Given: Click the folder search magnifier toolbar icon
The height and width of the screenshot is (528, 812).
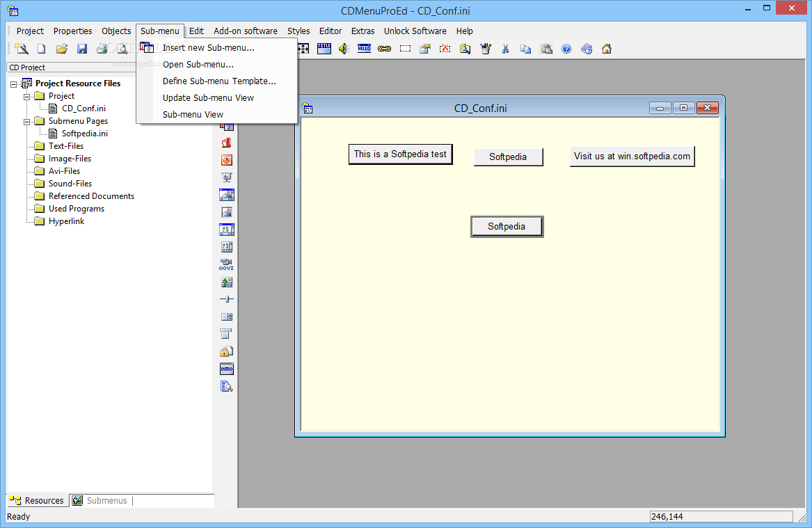Looking at the screenshot, I should pyautogui.click(x=465, y=49).
